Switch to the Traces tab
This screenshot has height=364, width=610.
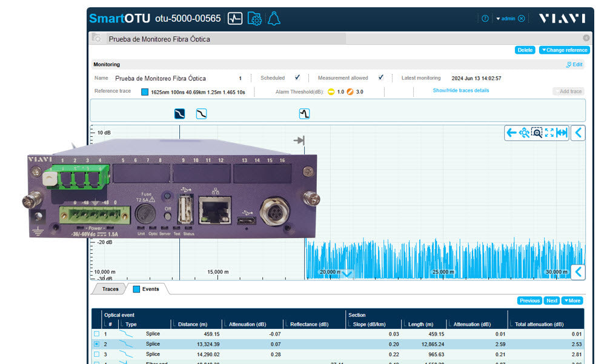[x=110, y=289]
